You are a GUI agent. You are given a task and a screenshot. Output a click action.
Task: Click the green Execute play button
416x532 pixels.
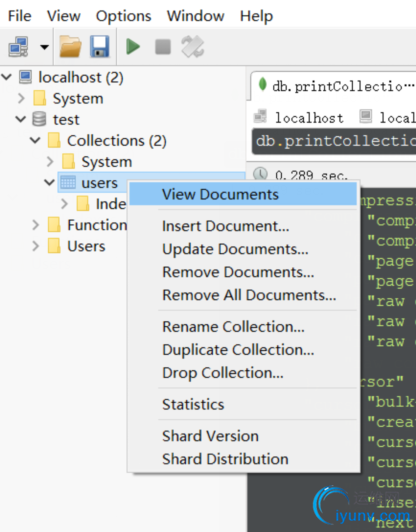[x=133, y=46]
